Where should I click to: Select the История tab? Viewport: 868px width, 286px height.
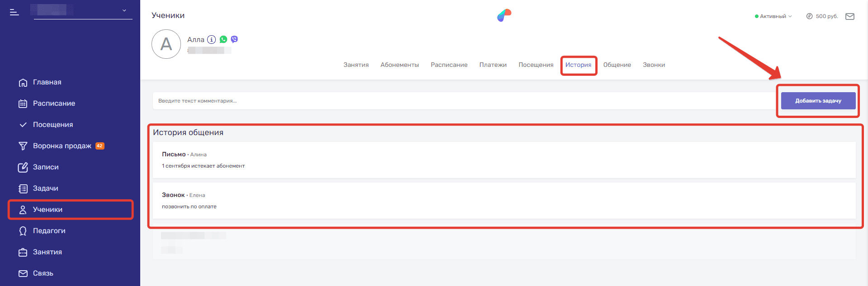coord(578,65)
